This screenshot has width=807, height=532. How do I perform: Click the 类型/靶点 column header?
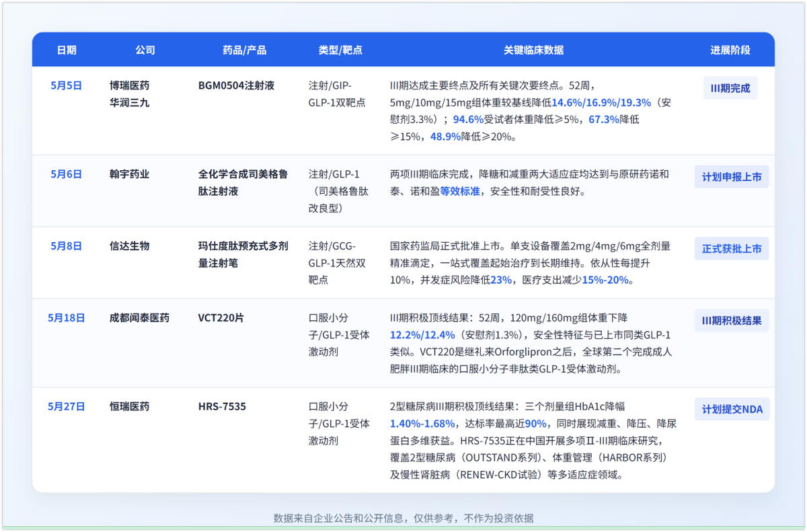(340, 50)
